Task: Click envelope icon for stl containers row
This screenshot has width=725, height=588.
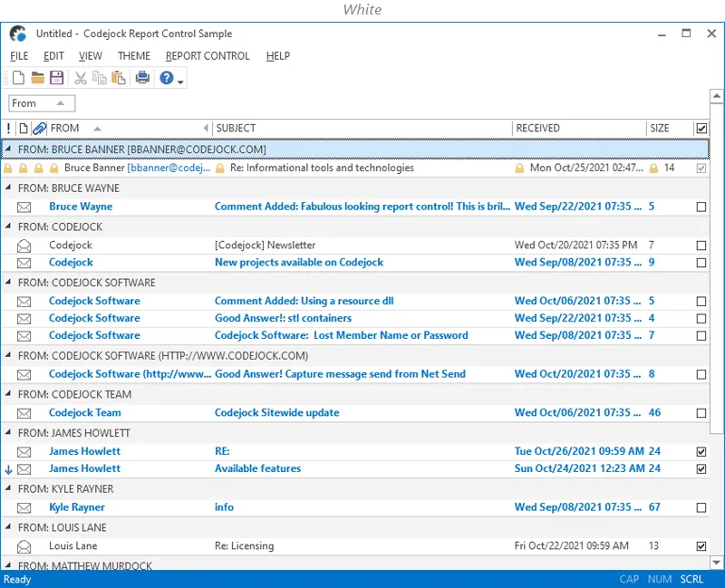Action: [24, 319]
